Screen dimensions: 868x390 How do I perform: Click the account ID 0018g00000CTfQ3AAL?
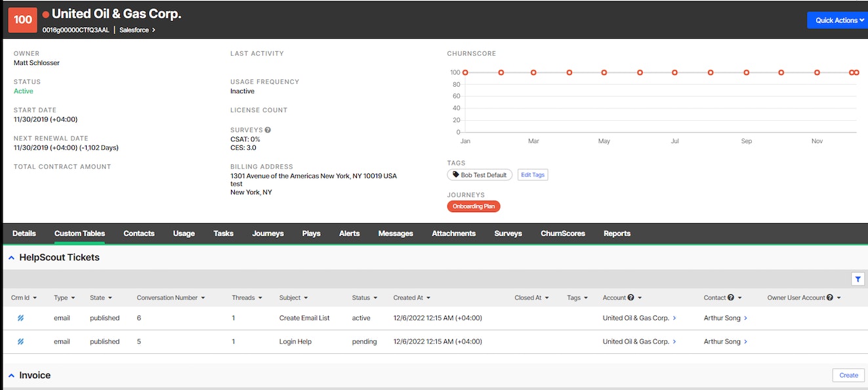pos(75,30)
